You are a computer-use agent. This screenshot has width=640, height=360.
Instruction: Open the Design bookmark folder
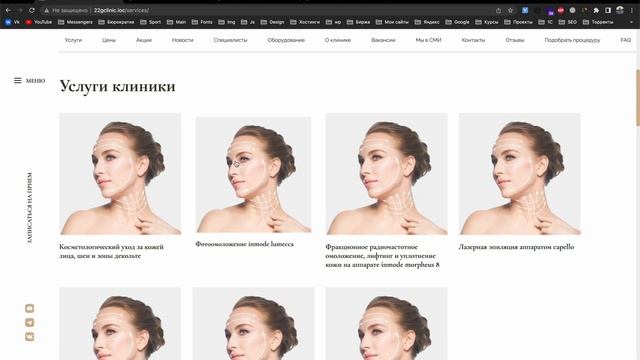pos(272,22)
